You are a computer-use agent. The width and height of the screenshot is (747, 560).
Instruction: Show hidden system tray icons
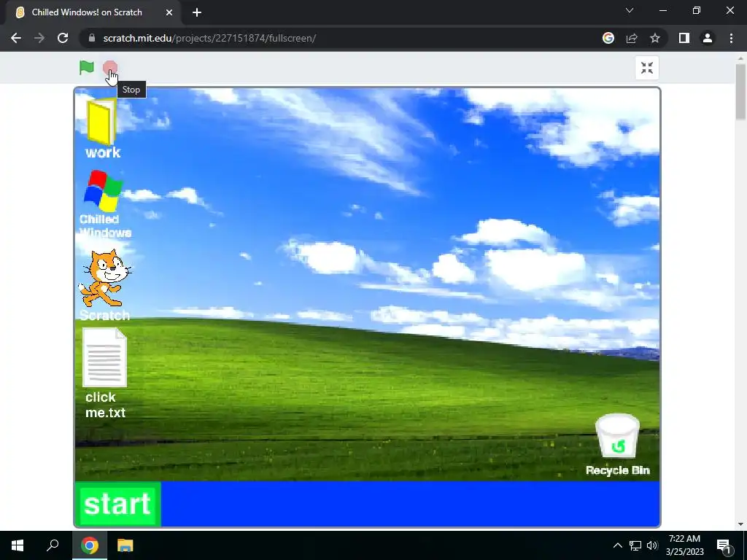click(617, 545)
